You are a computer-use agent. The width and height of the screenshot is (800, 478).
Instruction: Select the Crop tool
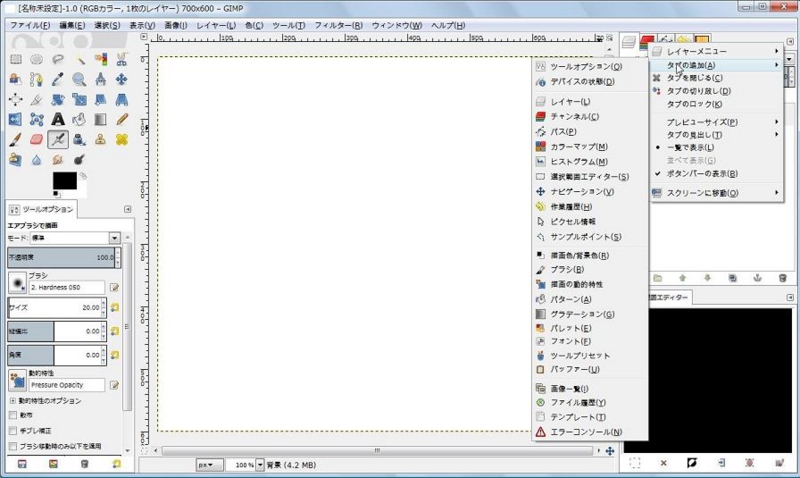(36, 99)
